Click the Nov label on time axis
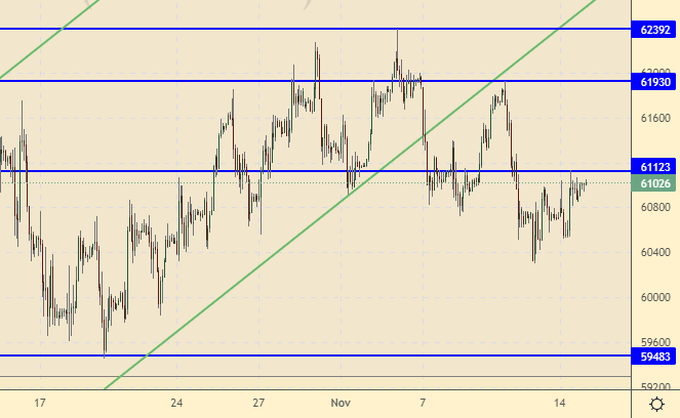Viewport: 680px width, 418px height. pyautogui.click(x=342, y=402)
